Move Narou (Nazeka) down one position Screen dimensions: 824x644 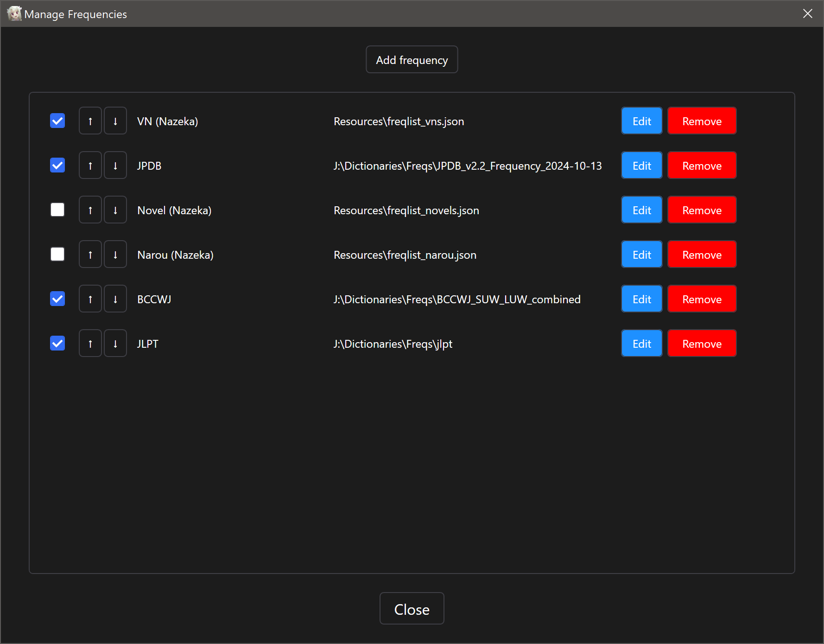click(x=115, y=255)
